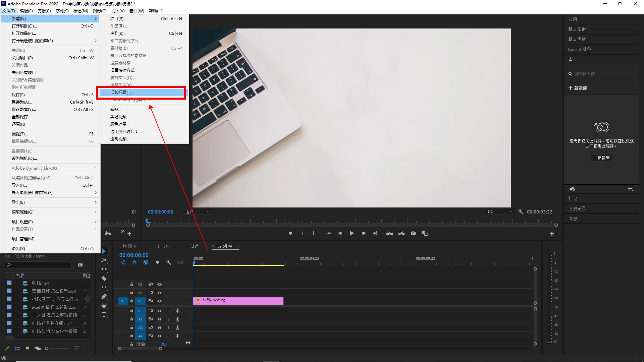644x362 pixels.
Task: Toggle the timeline Snap magnet icon
Action: coord(134,262)
